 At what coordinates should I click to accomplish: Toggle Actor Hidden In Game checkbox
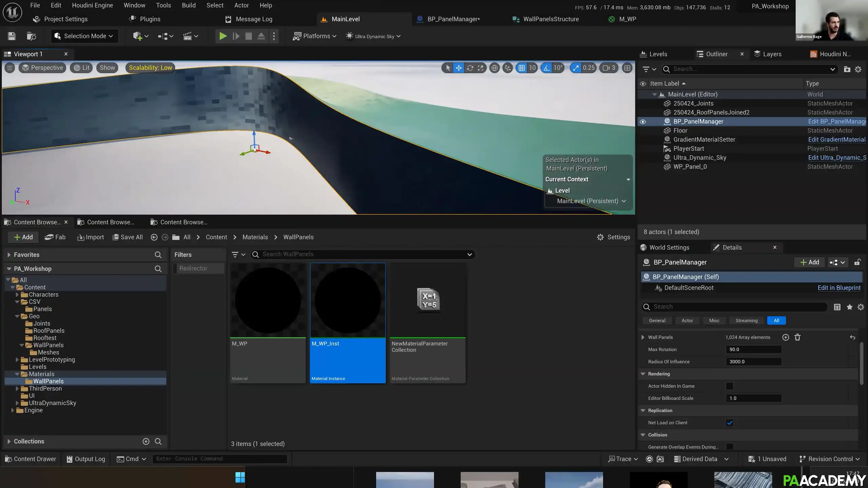tap(729, 386)
